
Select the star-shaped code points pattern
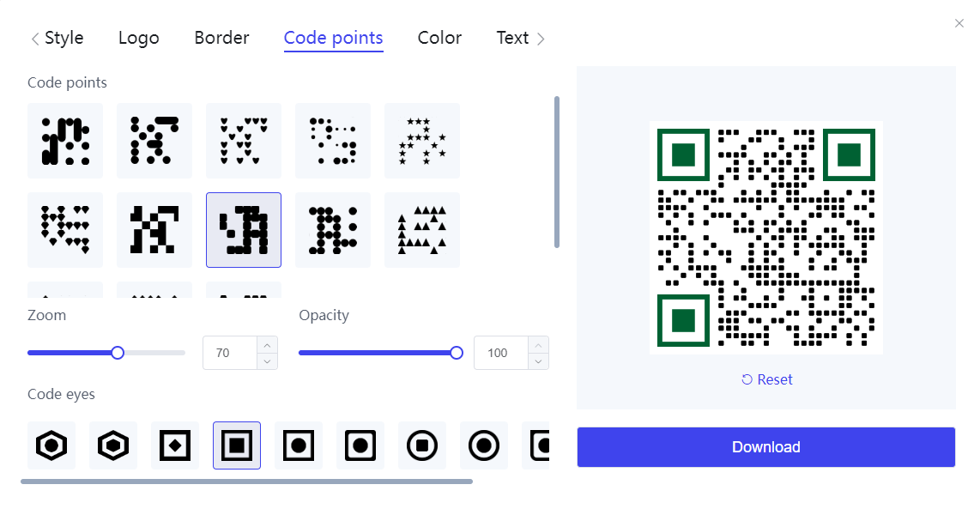[x=422, y=141]
